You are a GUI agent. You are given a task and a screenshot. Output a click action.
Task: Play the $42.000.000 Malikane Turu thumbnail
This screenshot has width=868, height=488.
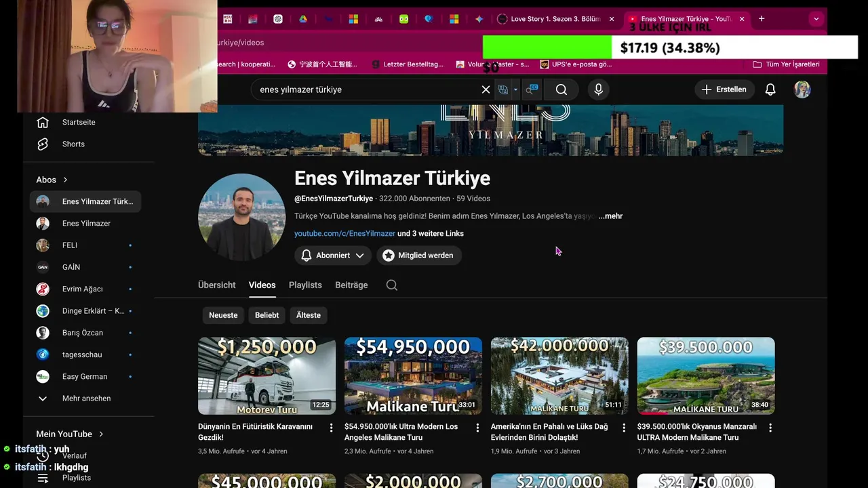[559, 376]
